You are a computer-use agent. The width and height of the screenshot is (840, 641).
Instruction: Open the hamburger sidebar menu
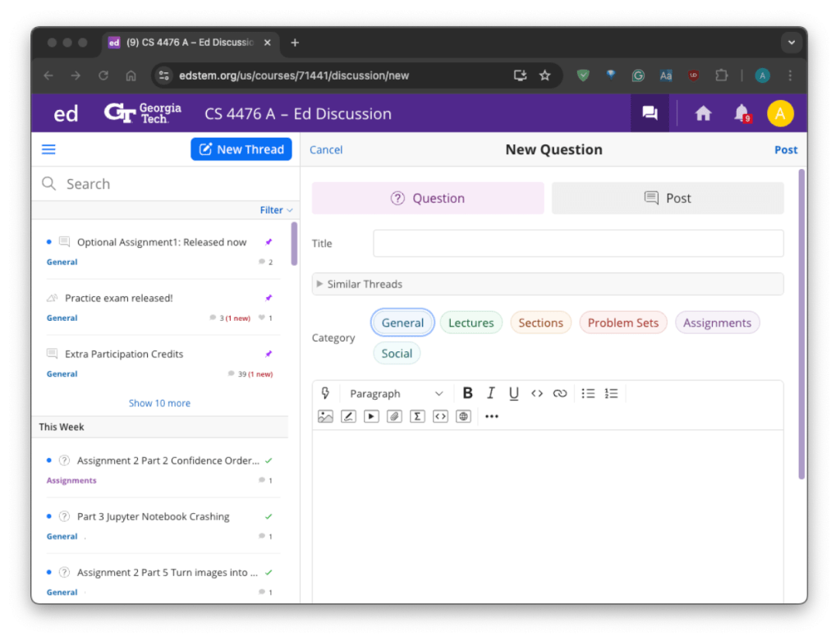point(48,149)
